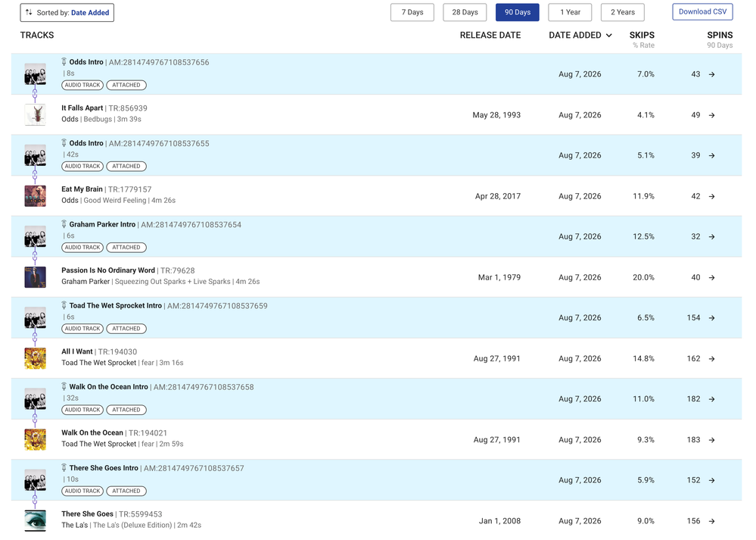This screenshot has height=540, width=756.
Task: Open the All I Want track title
Action: 77,352
